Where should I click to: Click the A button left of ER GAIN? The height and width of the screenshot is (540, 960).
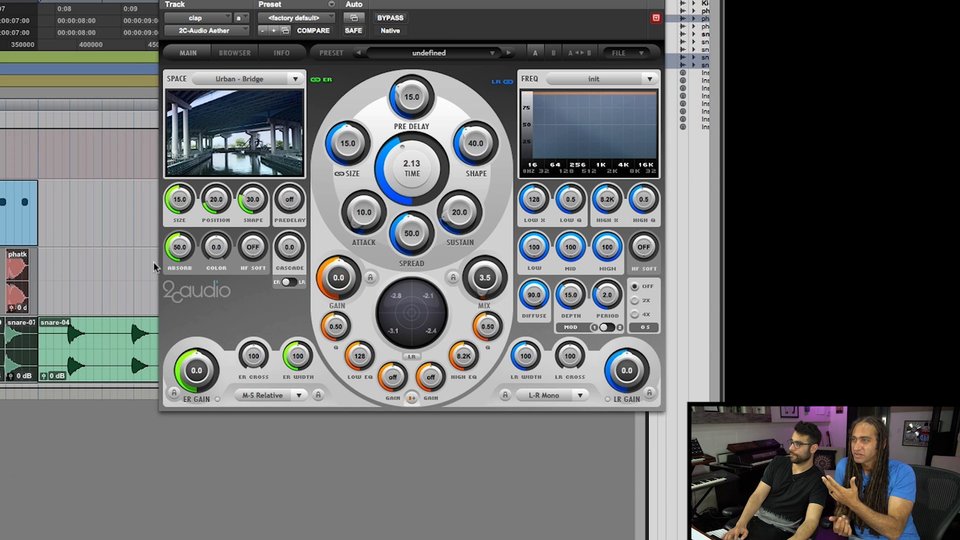174,392
